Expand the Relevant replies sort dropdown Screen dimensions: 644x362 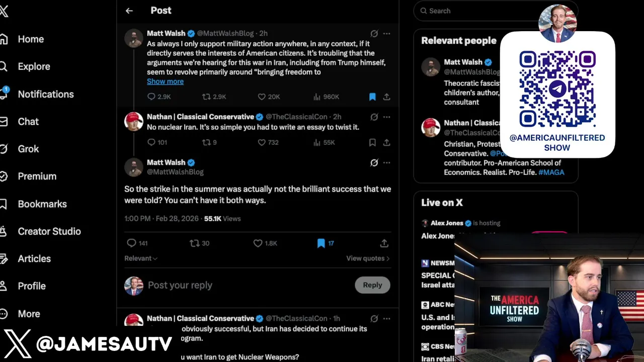pyautogui.click(x=141, y=258)
